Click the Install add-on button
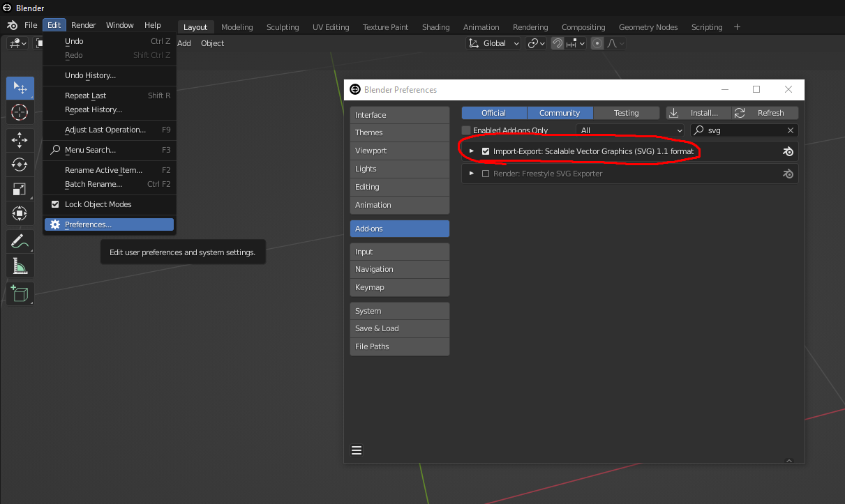Viewport: 845px width, 504px height. pyautogui.click(x=698, y=113)
